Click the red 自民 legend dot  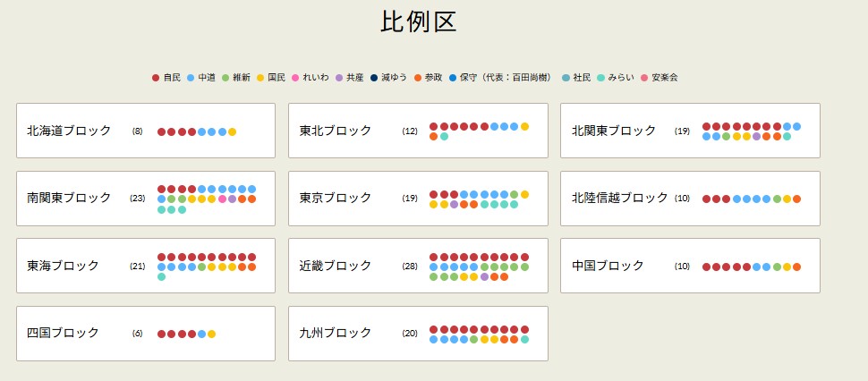[x=156, y=78]
